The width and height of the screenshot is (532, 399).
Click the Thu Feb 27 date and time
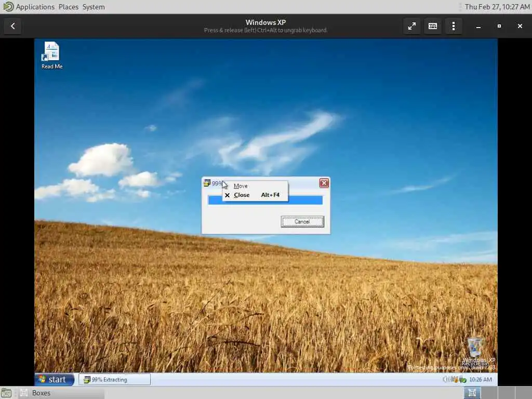[497, 7]
